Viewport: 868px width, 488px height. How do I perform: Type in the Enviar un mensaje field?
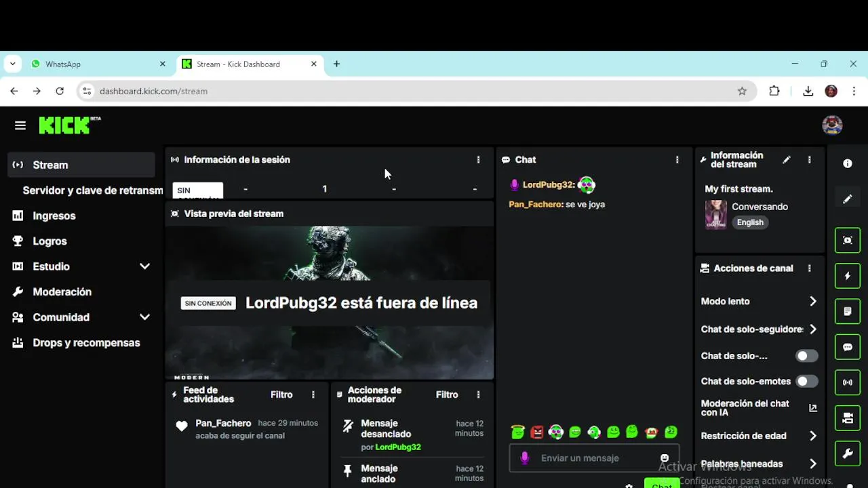[595, 458]
